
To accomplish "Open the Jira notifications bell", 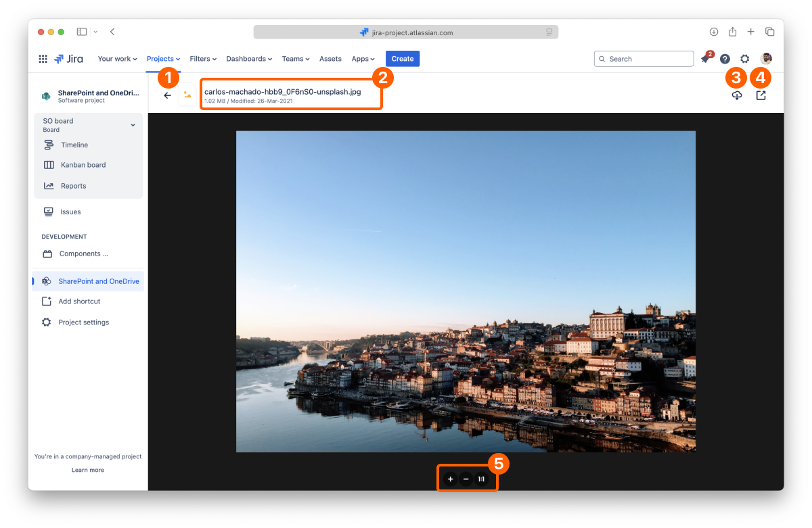I will click(x=705, y=59).
